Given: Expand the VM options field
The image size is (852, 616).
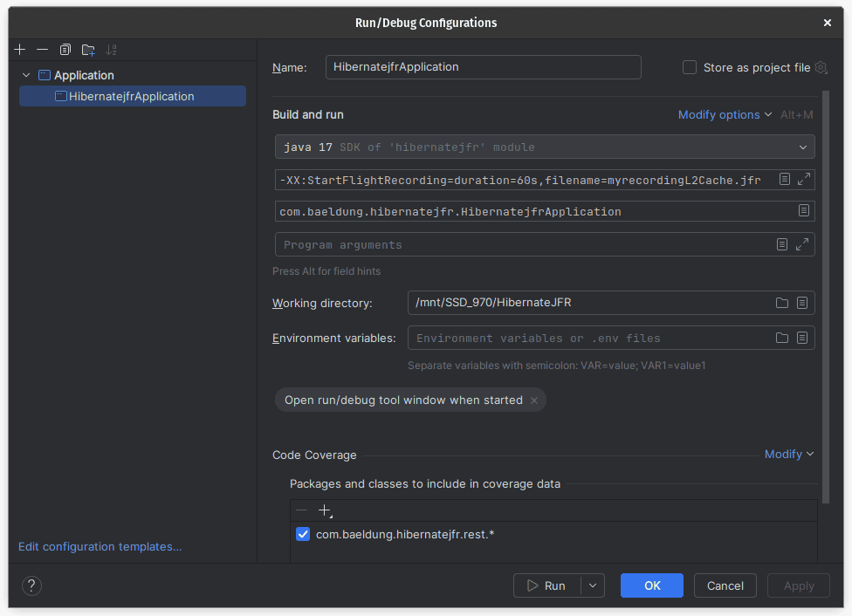Looking at the screenshot, I should pyautogui.click(x=804, y=179).
